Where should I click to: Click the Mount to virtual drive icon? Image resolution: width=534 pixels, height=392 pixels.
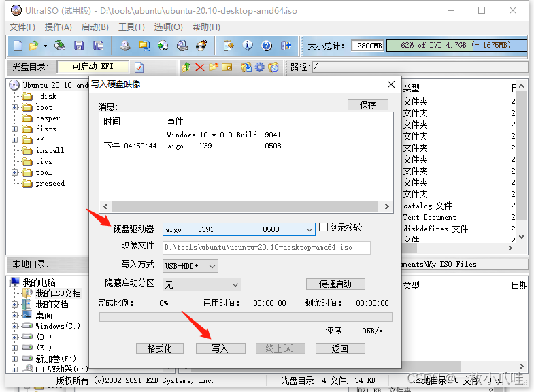coord(182,46)
